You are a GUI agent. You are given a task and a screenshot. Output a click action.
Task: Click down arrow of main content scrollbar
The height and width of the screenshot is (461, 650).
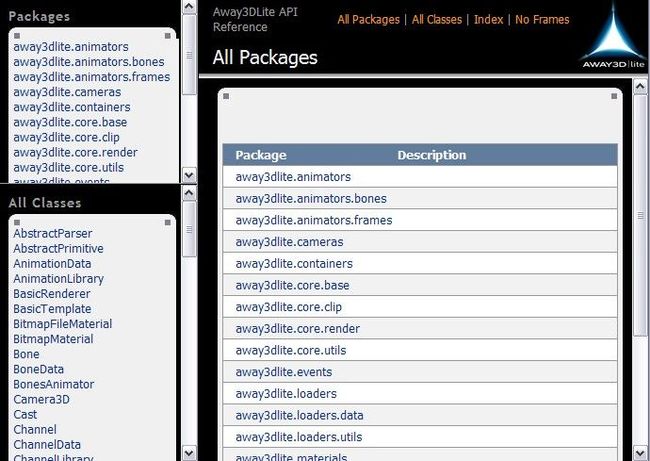coord(640,452)
